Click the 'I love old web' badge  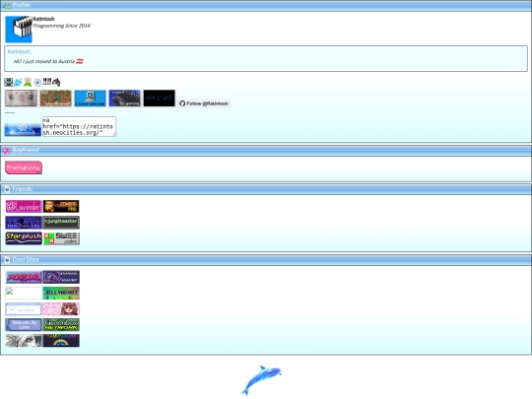(91, 99)
